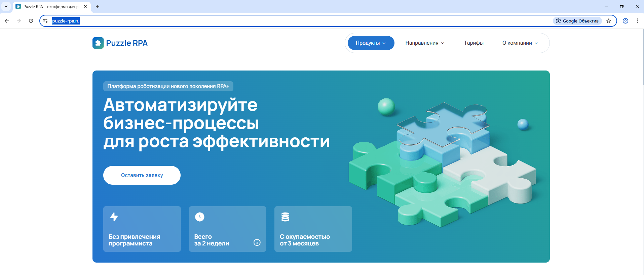Click the database coins stack icon

tap(285, 217)
